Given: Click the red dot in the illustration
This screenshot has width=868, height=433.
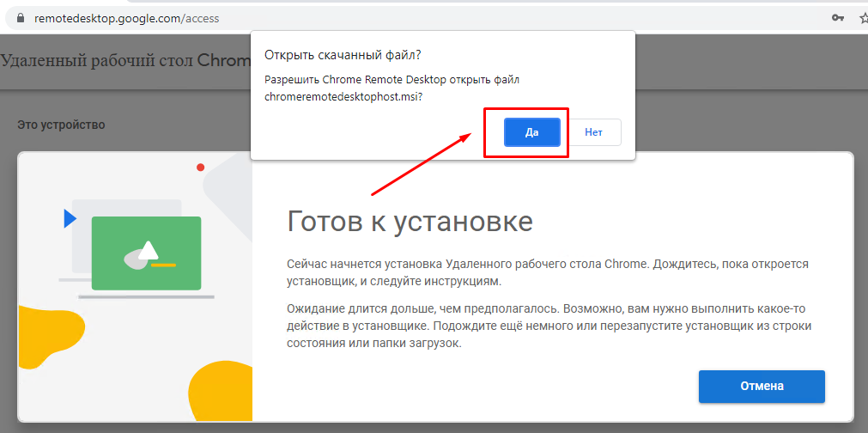Looking at the screenshot, I should coord(200,167).
